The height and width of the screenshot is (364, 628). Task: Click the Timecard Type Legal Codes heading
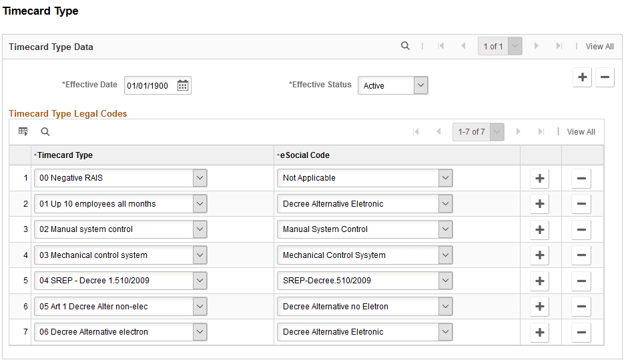pos(67,113)
